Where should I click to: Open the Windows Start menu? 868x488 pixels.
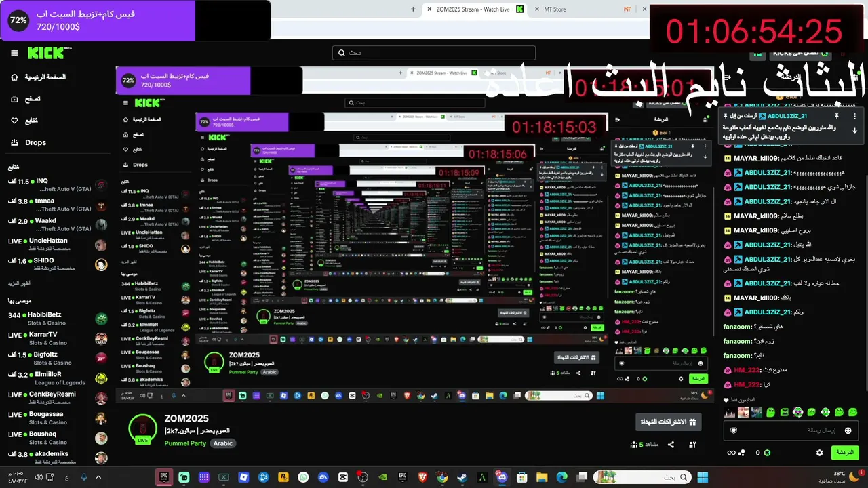(x=703, y=477)
